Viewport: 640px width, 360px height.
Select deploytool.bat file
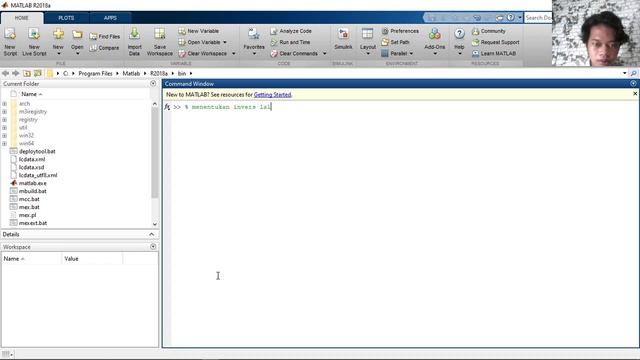pos(37,151)
